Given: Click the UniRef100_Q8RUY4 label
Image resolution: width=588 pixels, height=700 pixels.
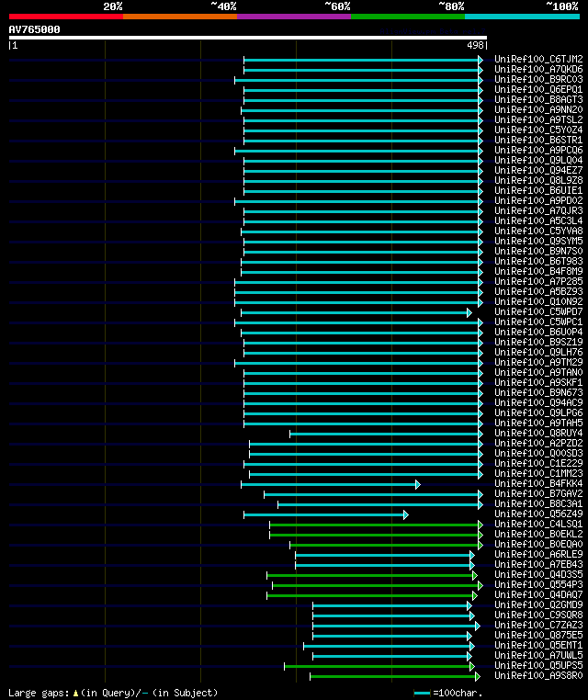Looking at the screenshot, I should [538, 433].
